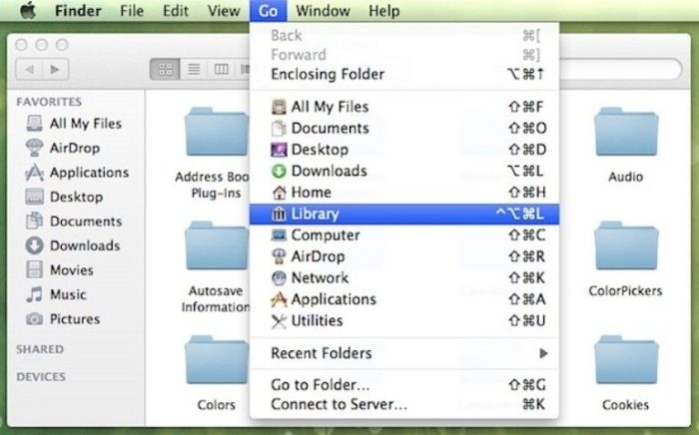Image resolution: width=699 pixels, height=435 pixels.
Task: Expand the Recent Folders submenu
Action: pyautogui.click(x=404, y=353)
